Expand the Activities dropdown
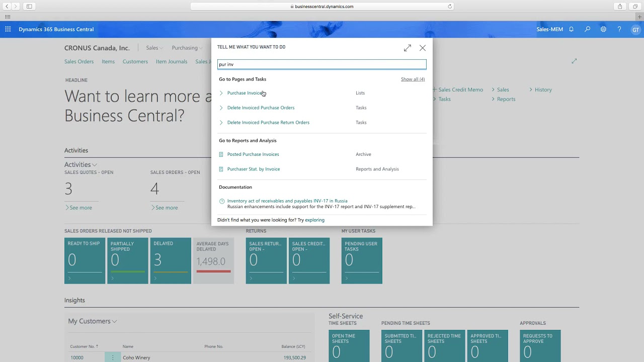 80,164
